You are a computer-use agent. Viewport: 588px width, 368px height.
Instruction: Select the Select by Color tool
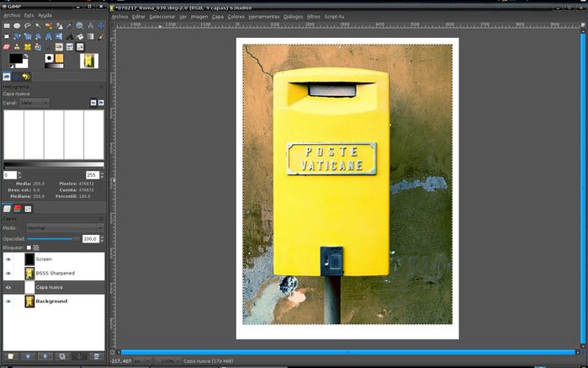pyautogui.click(x=49, y=26)
